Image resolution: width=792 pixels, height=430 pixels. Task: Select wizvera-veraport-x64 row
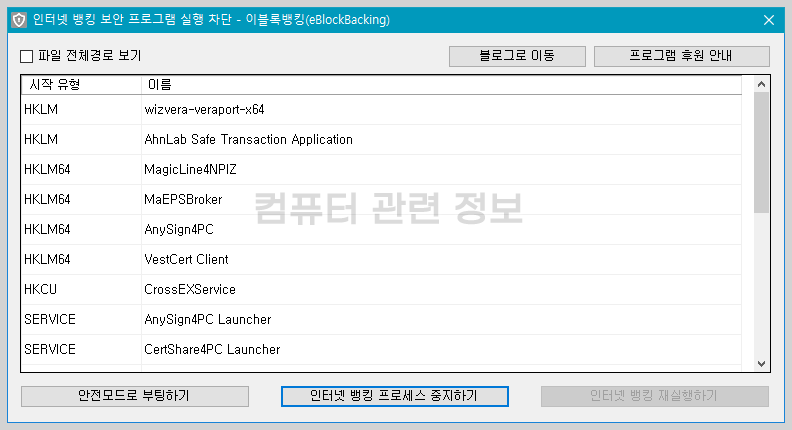tap(381, 110)
